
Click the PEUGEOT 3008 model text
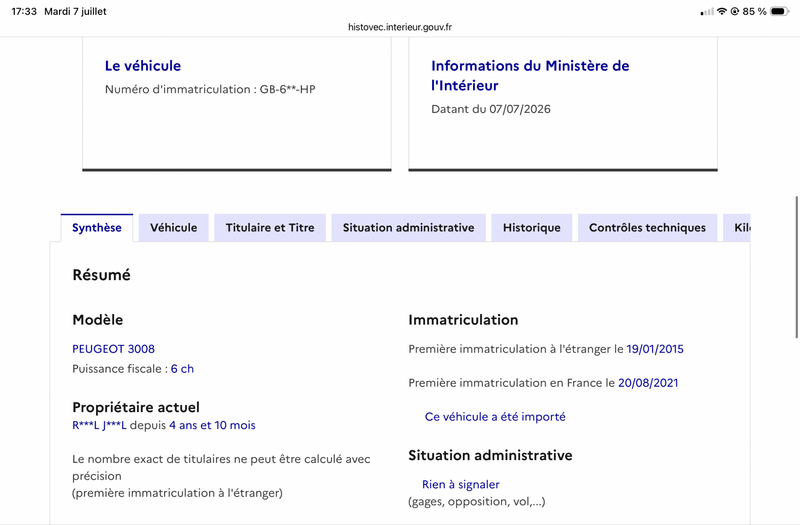coord(113,349)
